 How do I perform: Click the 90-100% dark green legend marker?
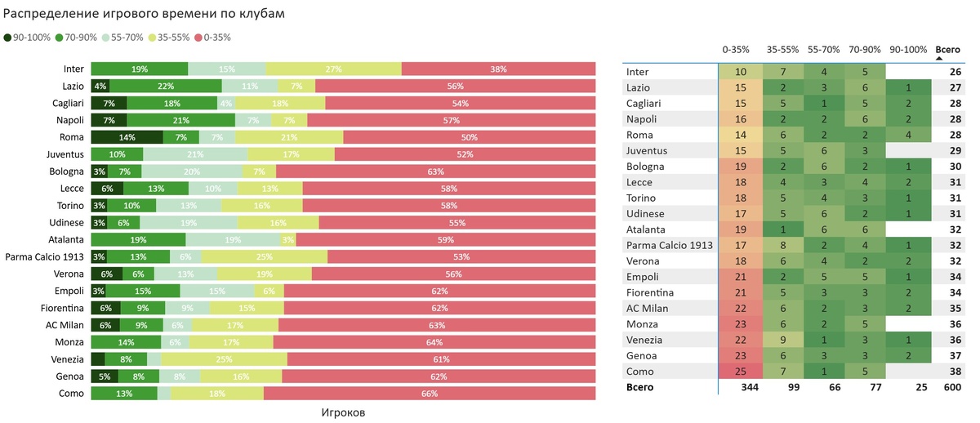point(8,38)
